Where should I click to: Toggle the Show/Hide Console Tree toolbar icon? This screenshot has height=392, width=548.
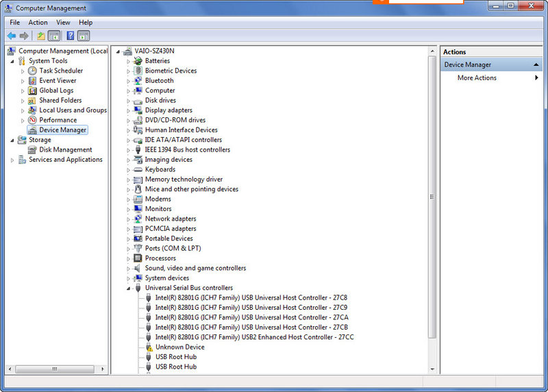(54, 36)
